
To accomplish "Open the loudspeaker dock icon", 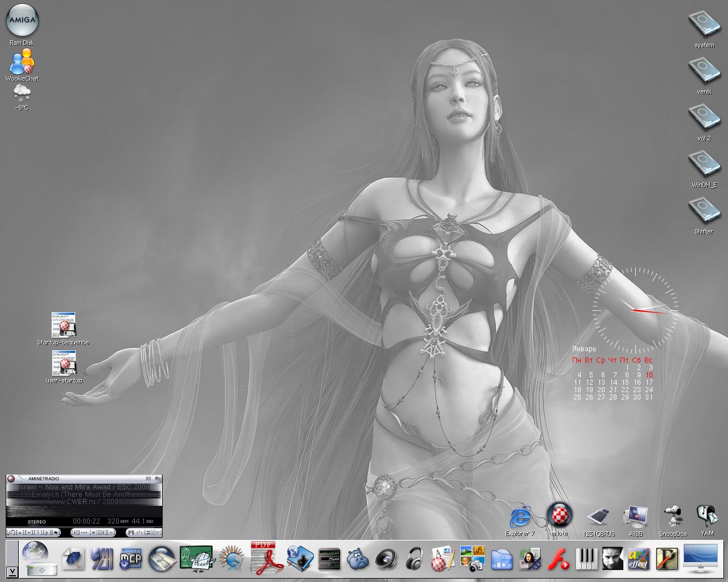I will click(x=387, y=559).
